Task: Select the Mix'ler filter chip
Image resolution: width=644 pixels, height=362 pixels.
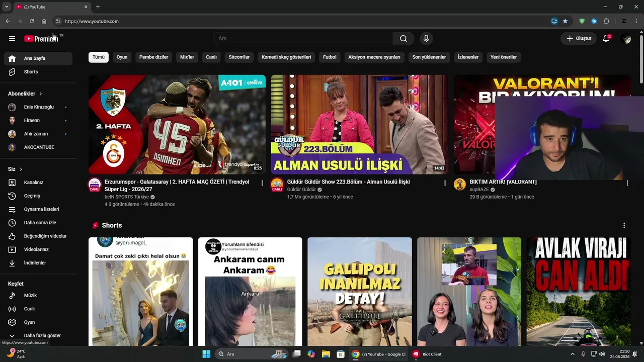Action: (187, 57)
